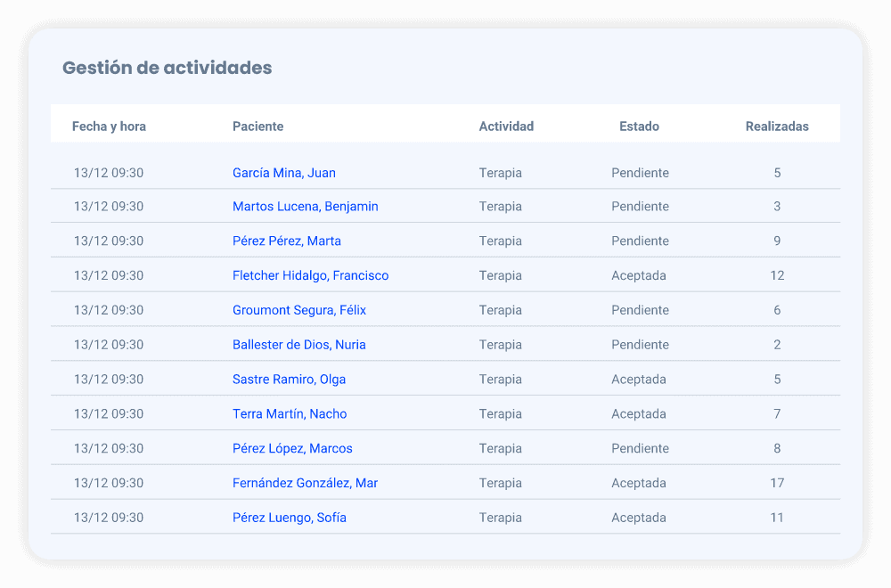Viewport: 891px width, 588px height.
Task: Click the Paciente column header
Action: tap(257, 127)
